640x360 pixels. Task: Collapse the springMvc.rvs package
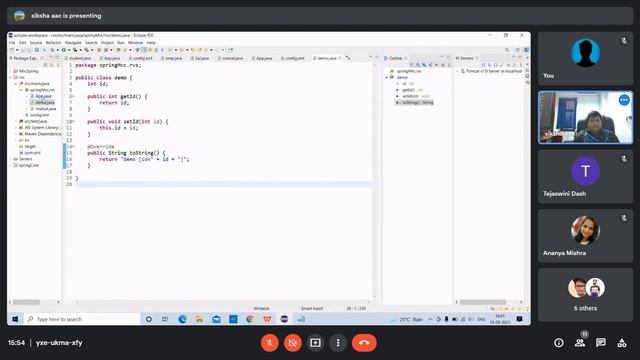coord(21,90)
